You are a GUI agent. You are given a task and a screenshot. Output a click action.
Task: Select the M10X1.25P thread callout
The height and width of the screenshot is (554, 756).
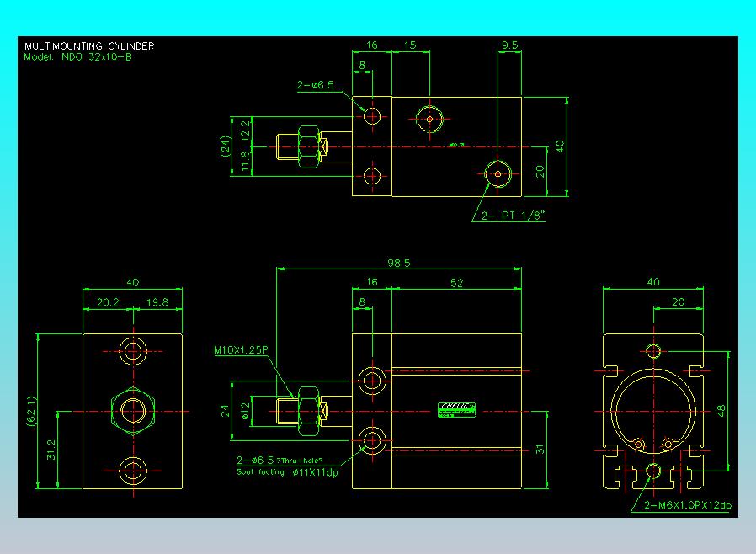(241, 350)
